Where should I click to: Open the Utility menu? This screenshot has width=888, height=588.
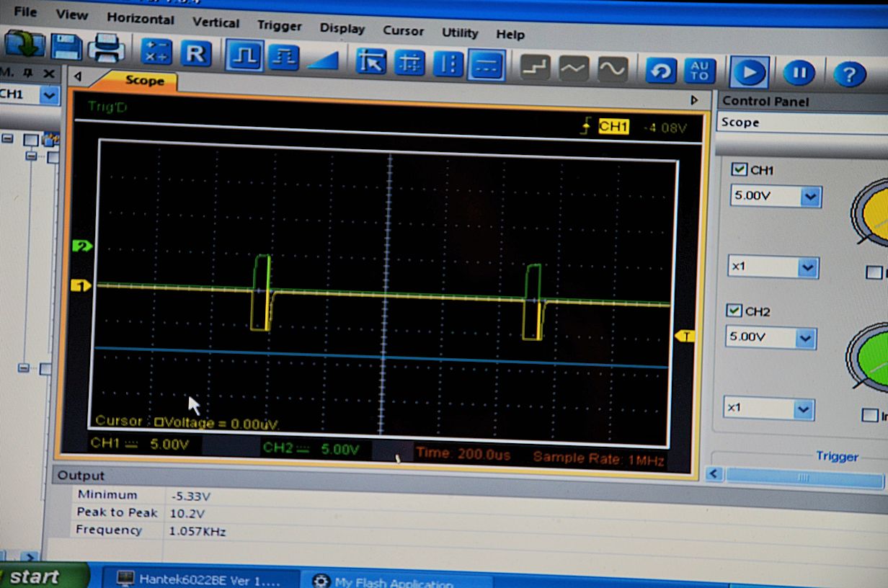click(x=460, y=32)
